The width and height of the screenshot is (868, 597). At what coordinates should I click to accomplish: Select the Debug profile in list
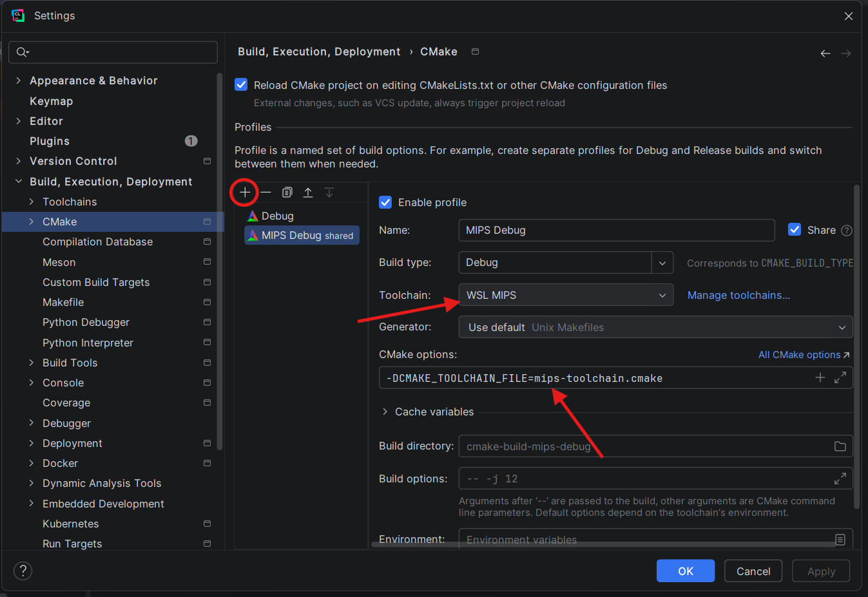coord(271,216)
